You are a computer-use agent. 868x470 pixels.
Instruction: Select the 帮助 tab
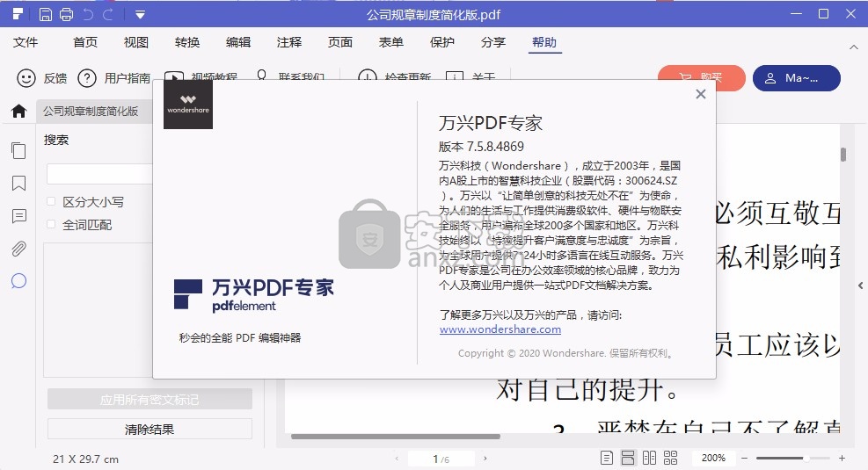click(544, 42)
